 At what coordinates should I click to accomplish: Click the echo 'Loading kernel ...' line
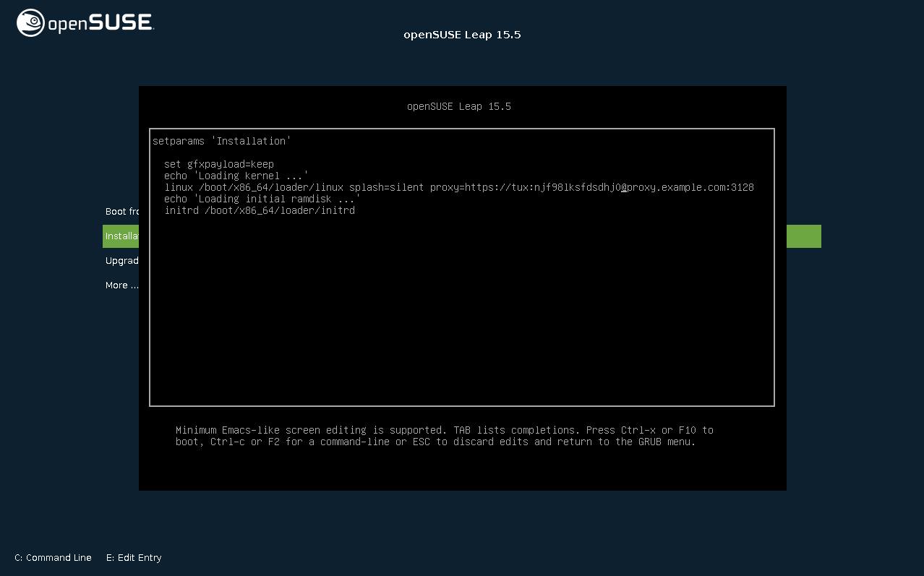(236, 176)
